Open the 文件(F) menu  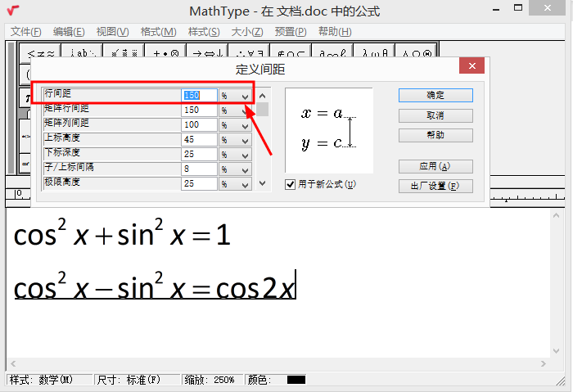tap(25, 32)
